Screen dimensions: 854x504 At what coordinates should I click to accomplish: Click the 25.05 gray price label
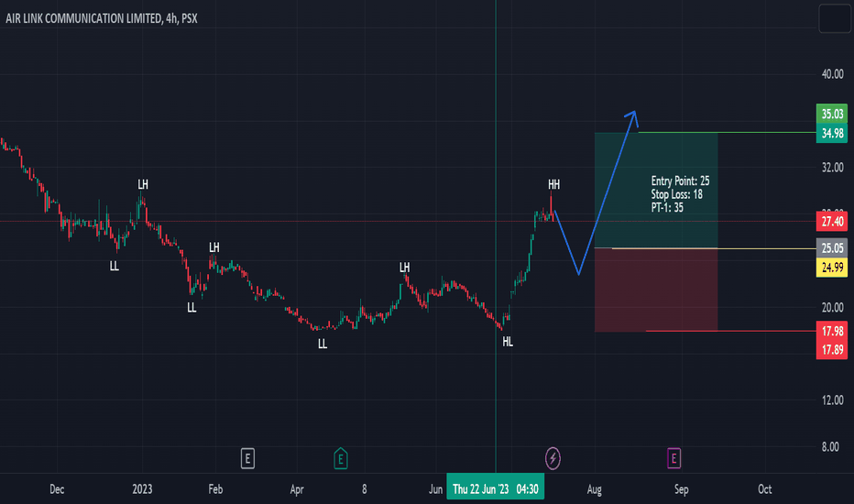point(832,248)
